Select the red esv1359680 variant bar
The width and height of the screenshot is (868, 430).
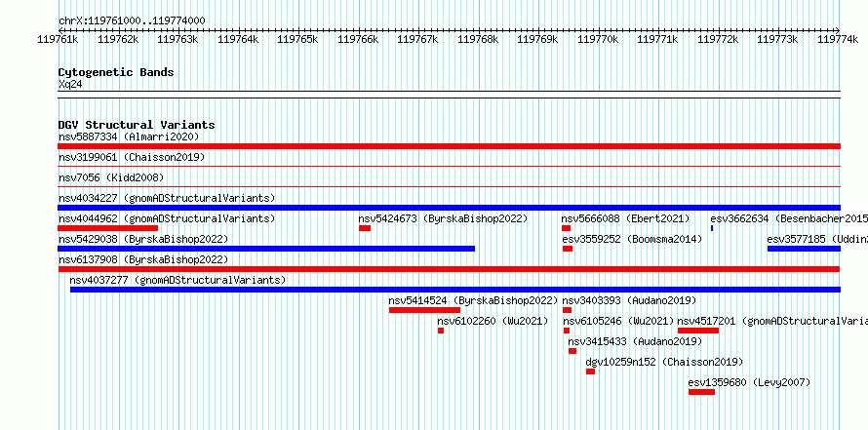(702, 392)
